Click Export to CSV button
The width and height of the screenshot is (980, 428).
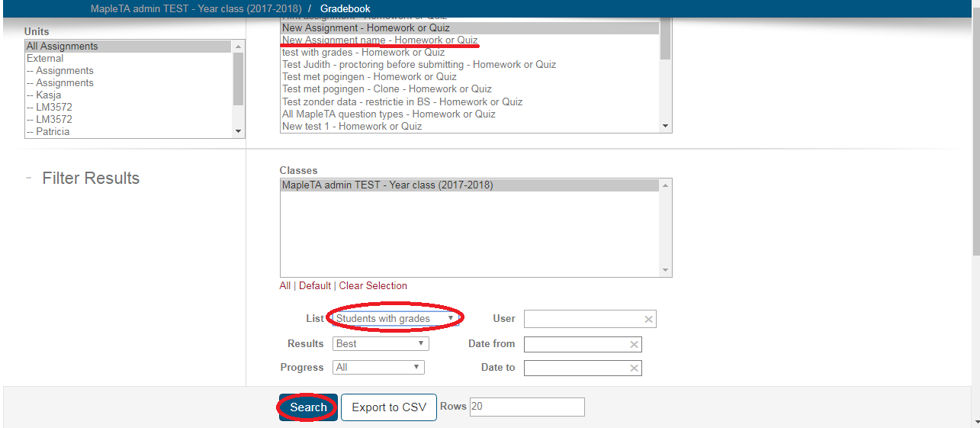pyautogui.click(x=389, y=407)
